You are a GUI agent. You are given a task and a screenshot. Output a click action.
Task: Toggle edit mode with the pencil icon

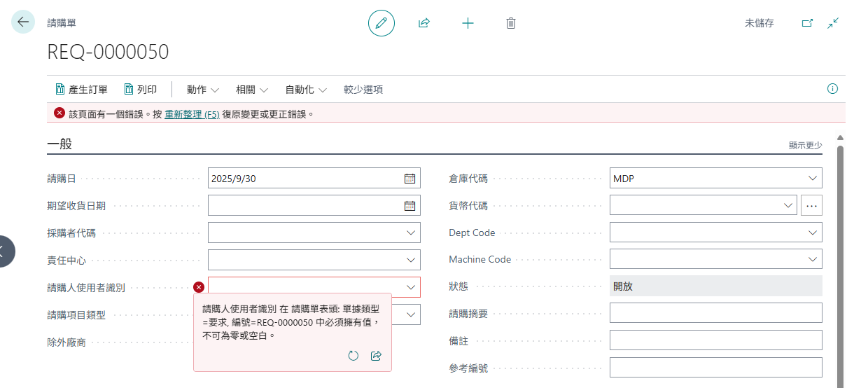coord(381,23)
